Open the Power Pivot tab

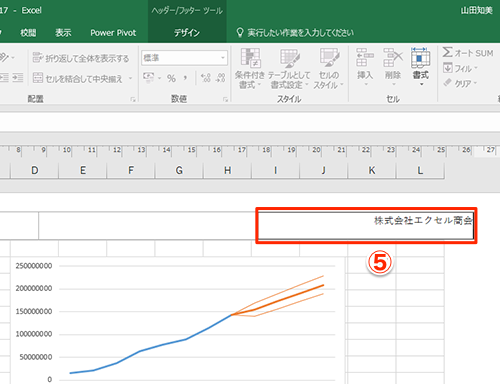(113, 33)
